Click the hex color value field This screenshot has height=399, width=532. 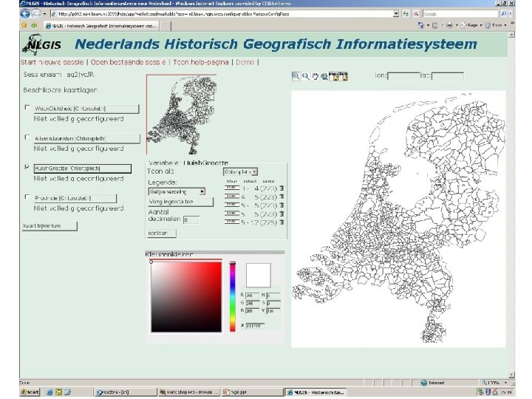[x=255, y=326]
